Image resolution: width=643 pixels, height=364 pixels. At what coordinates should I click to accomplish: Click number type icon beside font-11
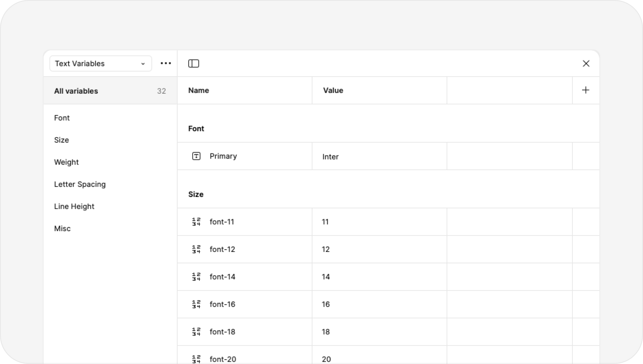point(196,222)
